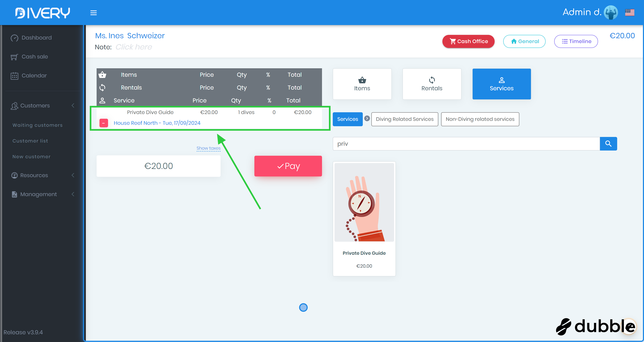This screenshot has width=644, height=342.
Task: Filter by Diving Related Services
Action: 404,119
